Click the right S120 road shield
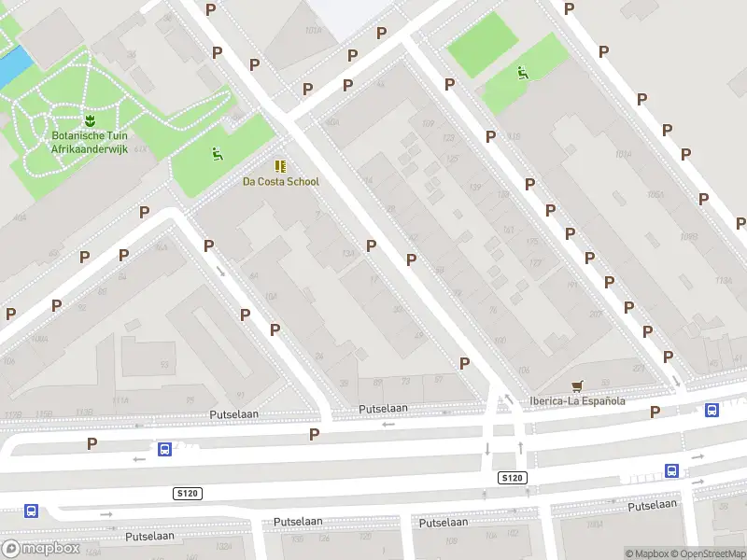Image resolution: width=747 pixels, height=560 pixels. pos(513,478)
